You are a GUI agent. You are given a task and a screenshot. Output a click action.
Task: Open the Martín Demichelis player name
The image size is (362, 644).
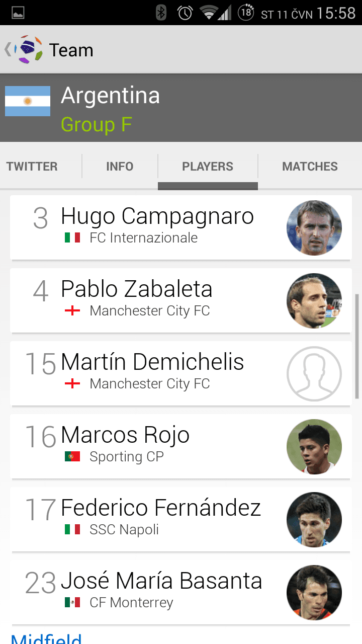(x=152, y=362)
